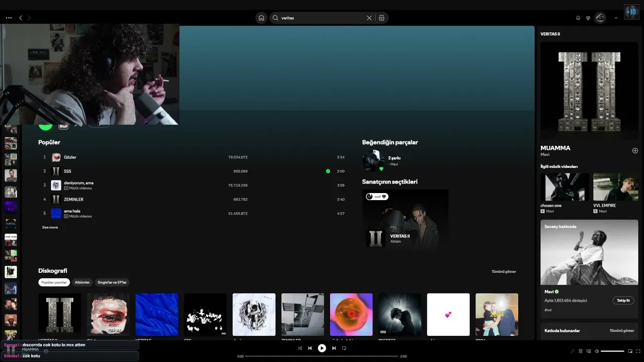Open '2 şarkı' liked songs link
Image resolution: width=644 pixels, height=362 pixels.
pos(394,158)
